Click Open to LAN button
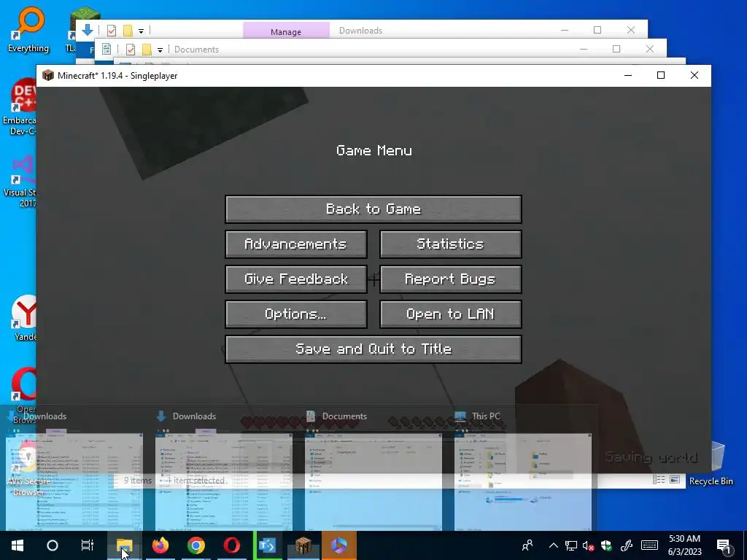The width and height of the screenshot is (747, 560). click(x=450, y=314)
